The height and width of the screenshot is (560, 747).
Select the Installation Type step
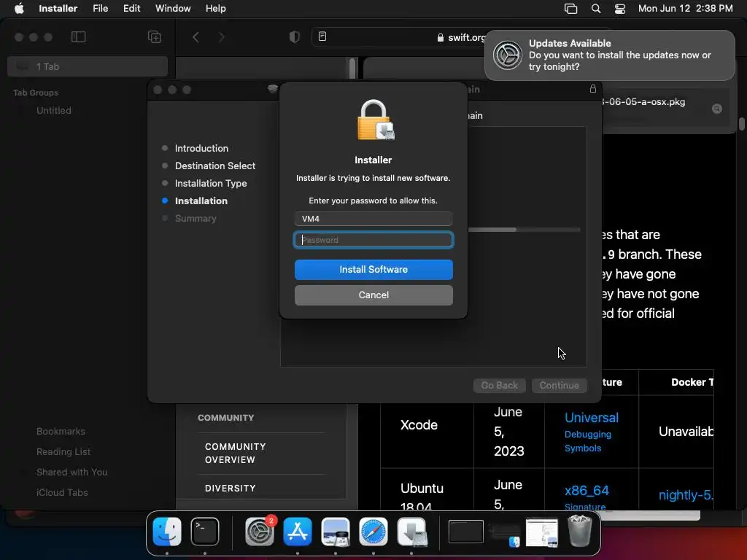[x=211, y=183]
